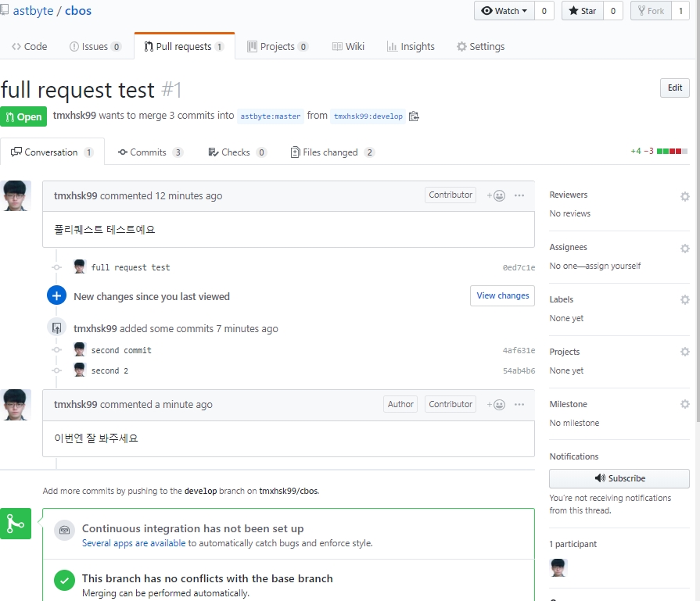Viewport: 700px width, 601px height.
Task: Open the Files changed tab
Action: tap(332, 152)
